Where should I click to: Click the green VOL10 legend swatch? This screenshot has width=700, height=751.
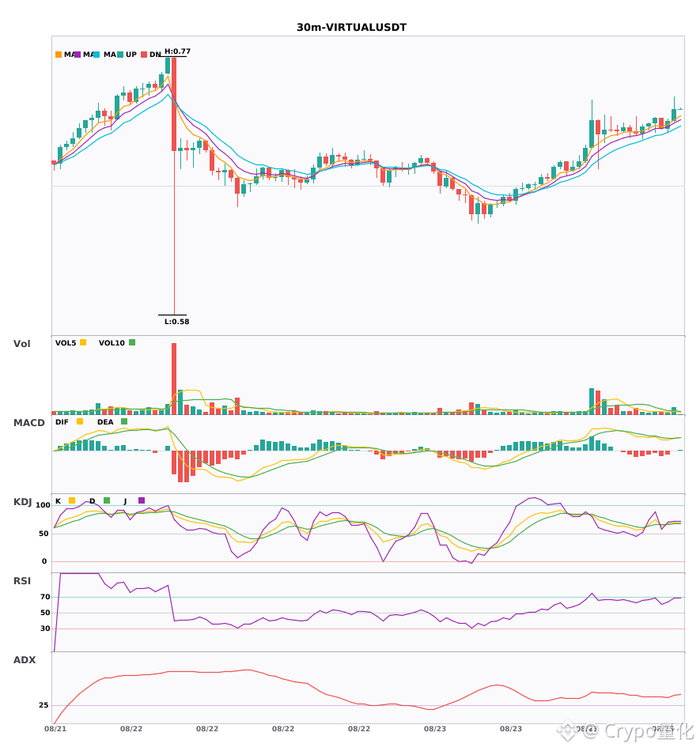(132, 342)
